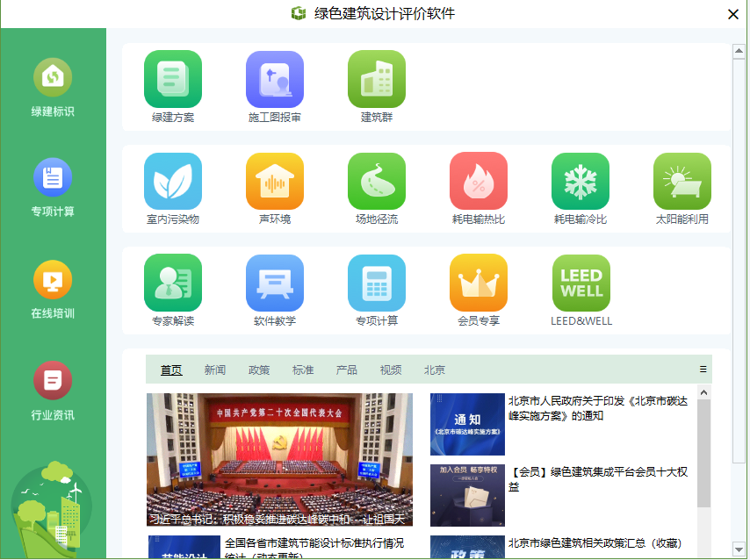Open the 施工图报审 tool

coord(274,83)
